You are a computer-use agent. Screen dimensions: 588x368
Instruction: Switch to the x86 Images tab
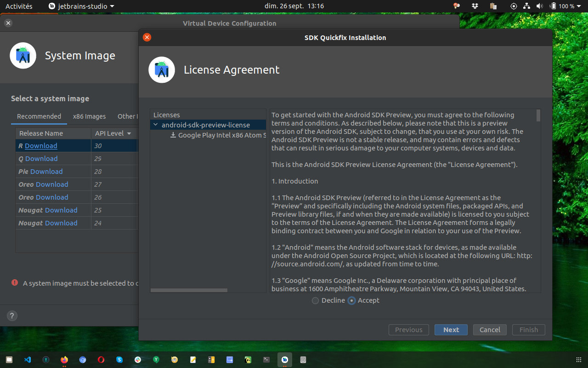[89, 116]
